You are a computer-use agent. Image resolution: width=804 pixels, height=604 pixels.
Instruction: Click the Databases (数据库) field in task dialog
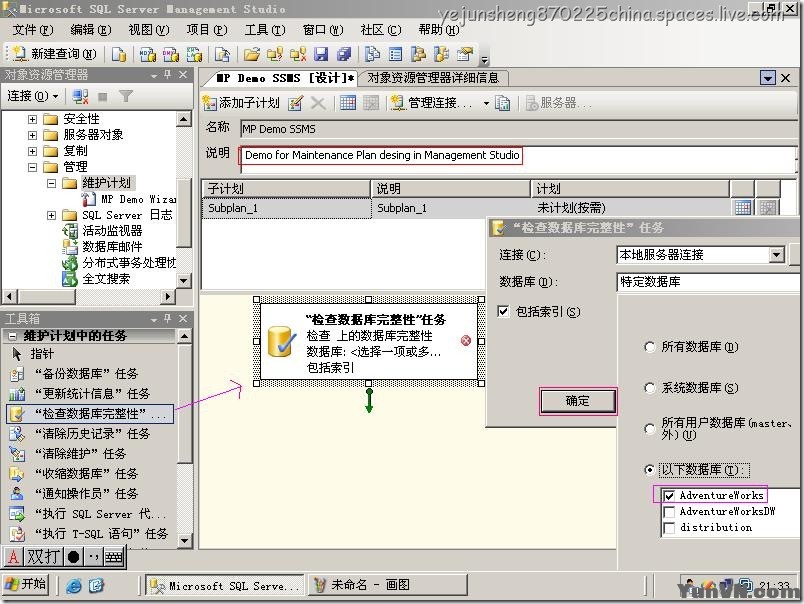[708, 282]
